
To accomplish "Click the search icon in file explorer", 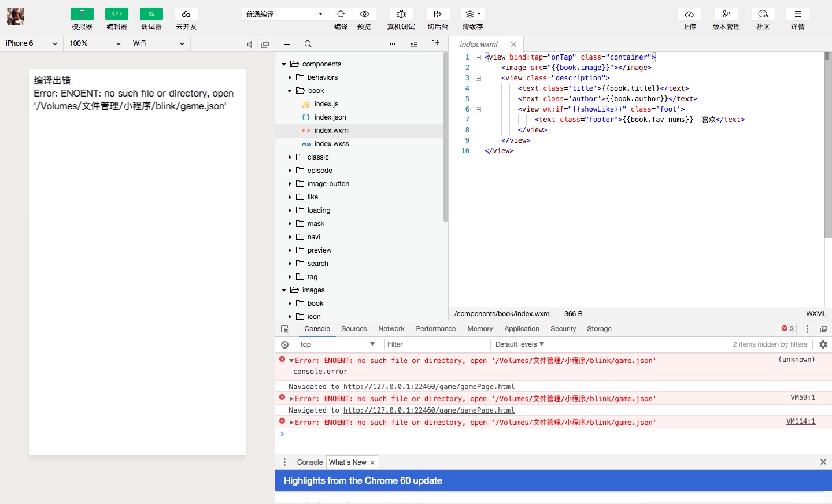I will click(x=308, y=44).
